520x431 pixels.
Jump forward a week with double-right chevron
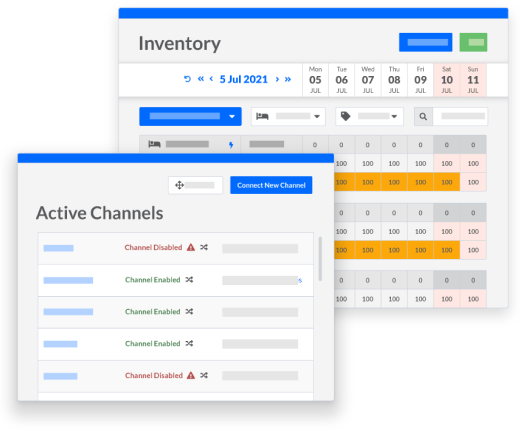(x=288, y=79)
